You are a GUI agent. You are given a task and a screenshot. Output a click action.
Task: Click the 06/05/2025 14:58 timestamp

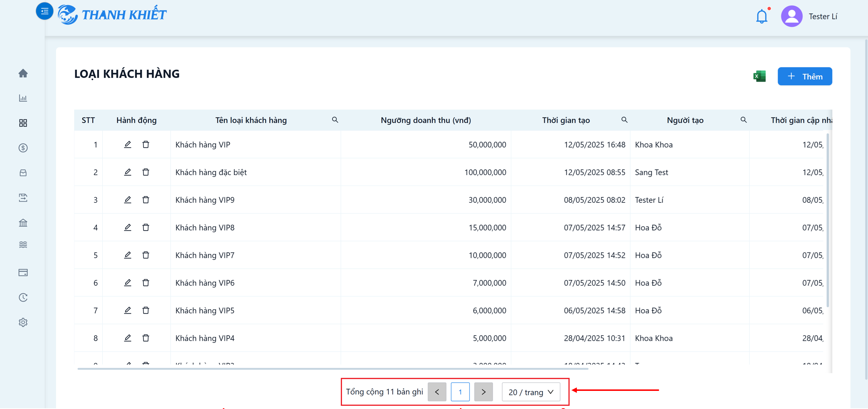pos(594,310)
